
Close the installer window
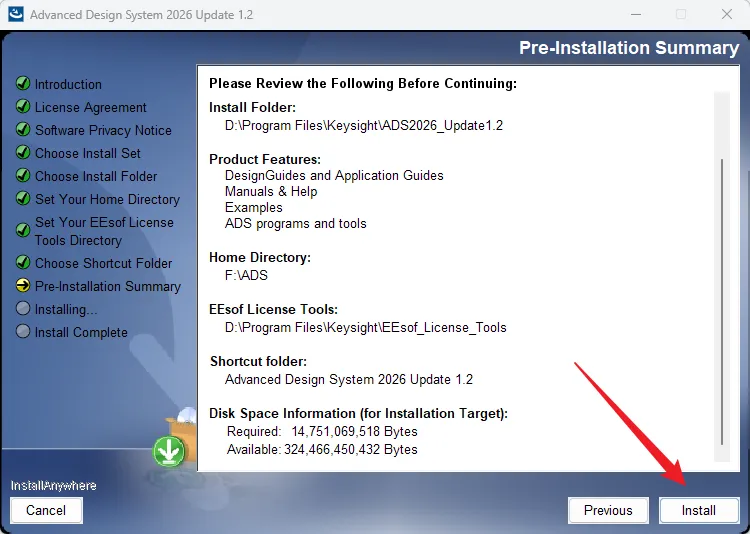[727, 14]
